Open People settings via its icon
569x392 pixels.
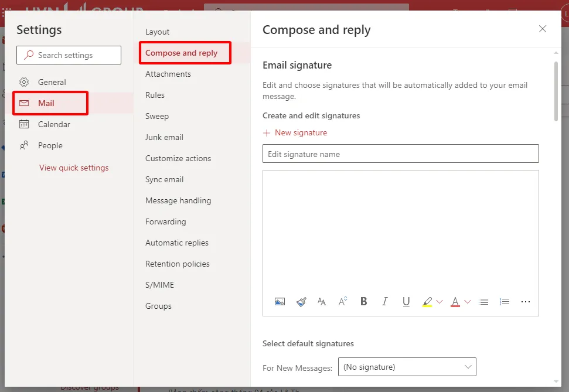point(24,145)
